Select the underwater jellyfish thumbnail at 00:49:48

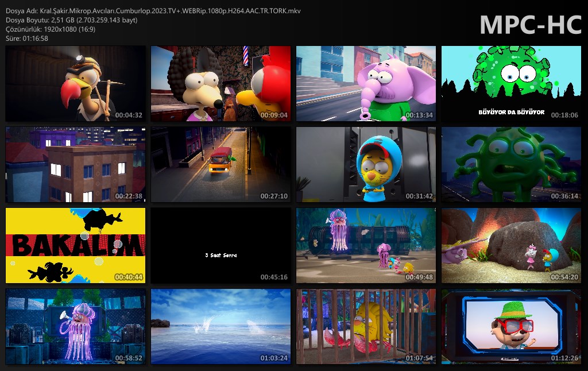pos(366,245)
